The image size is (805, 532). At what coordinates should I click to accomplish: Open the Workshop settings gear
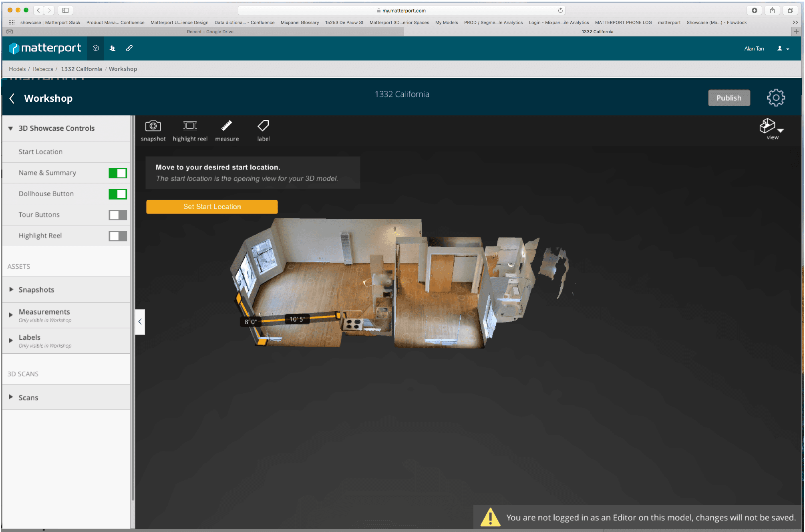(x=776, y=98)
